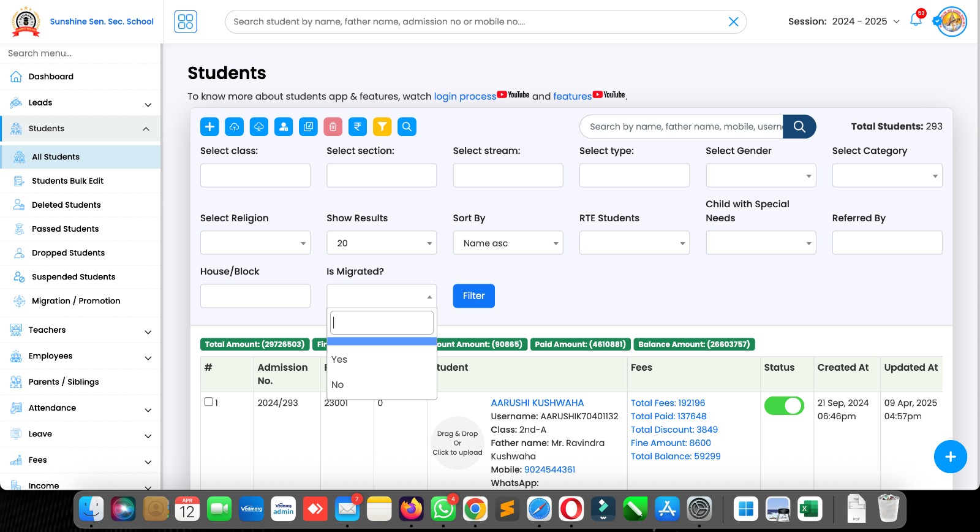Open the AARUSHI KUSHWAHA student link
This screenshot has width=980, height=532.
(x=537, y=403)
